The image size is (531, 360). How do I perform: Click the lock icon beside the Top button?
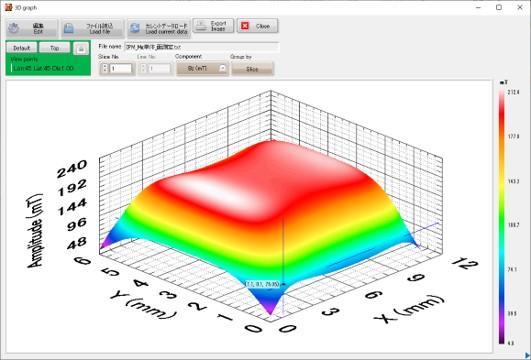pos(81,48)
